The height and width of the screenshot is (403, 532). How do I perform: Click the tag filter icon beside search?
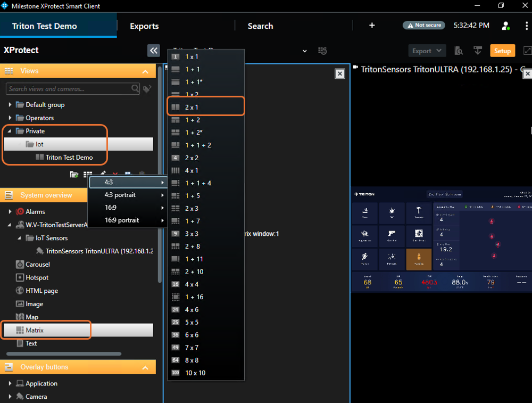[147, 89]
